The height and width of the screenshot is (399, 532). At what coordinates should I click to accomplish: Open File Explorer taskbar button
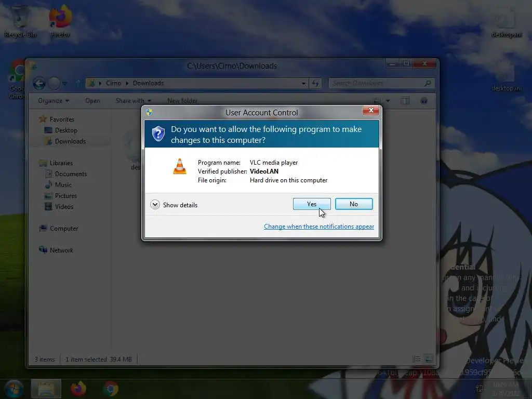point(46,389)
